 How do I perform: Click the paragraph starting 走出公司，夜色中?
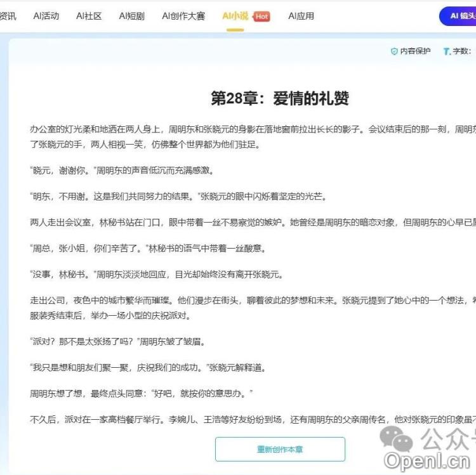tap(253, 308)
